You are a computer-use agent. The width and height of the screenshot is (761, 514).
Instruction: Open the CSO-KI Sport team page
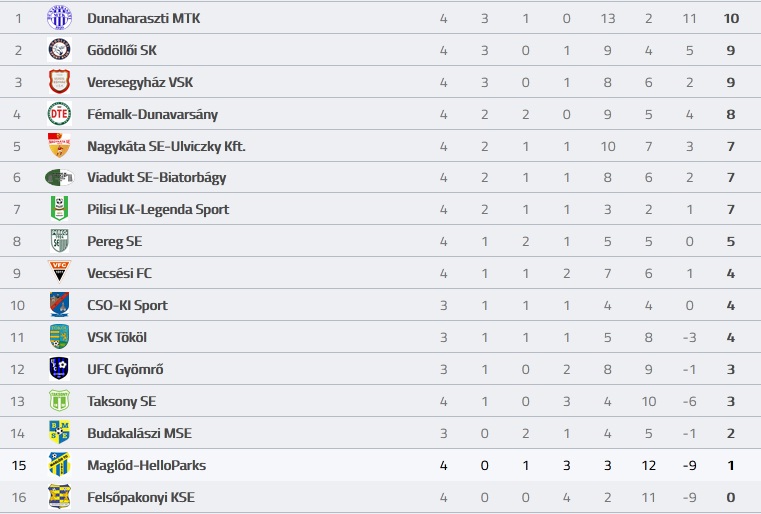tap(127, 305)
